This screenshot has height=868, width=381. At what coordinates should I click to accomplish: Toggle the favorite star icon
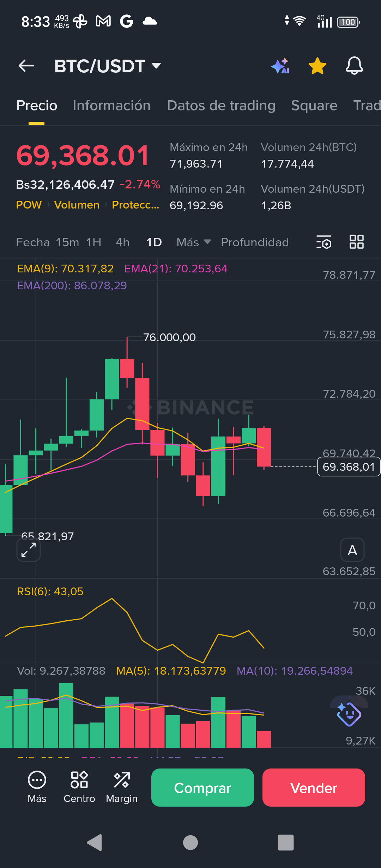(317, 66)
